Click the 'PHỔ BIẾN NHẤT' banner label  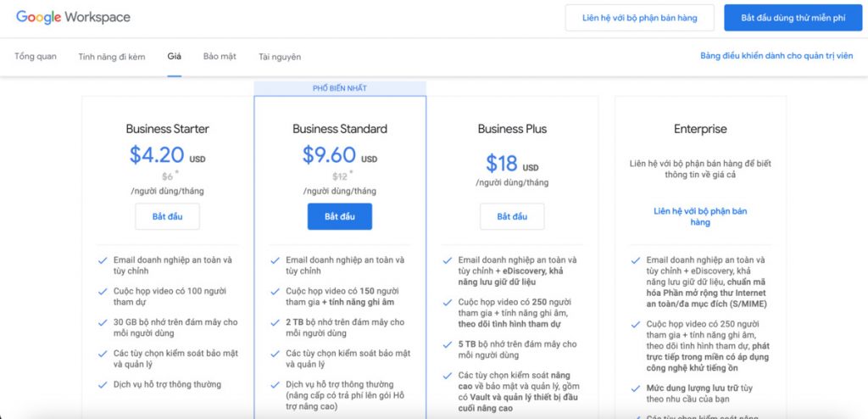[x=340, y=88]
